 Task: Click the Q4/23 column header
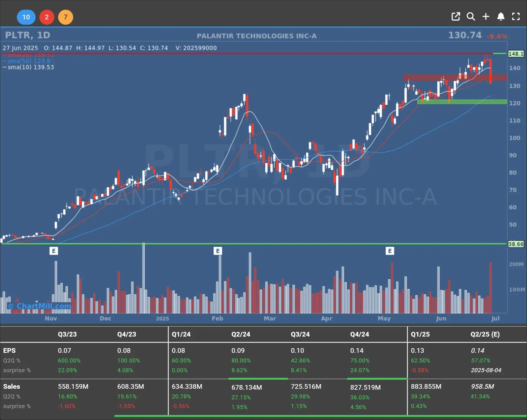coord(127,334)
